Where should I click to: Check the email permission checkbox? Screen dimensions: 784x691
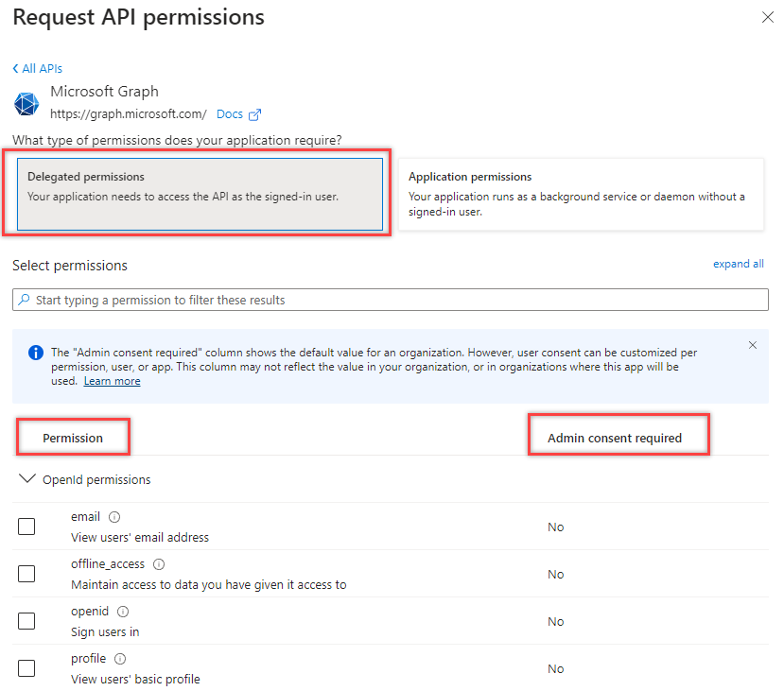(x=26, y=527)
